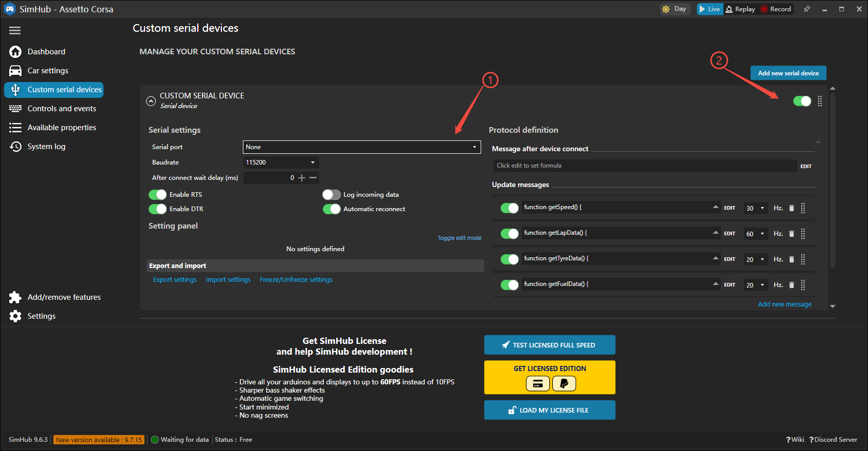Toggle Enable DTR switch

pos(157,209)
